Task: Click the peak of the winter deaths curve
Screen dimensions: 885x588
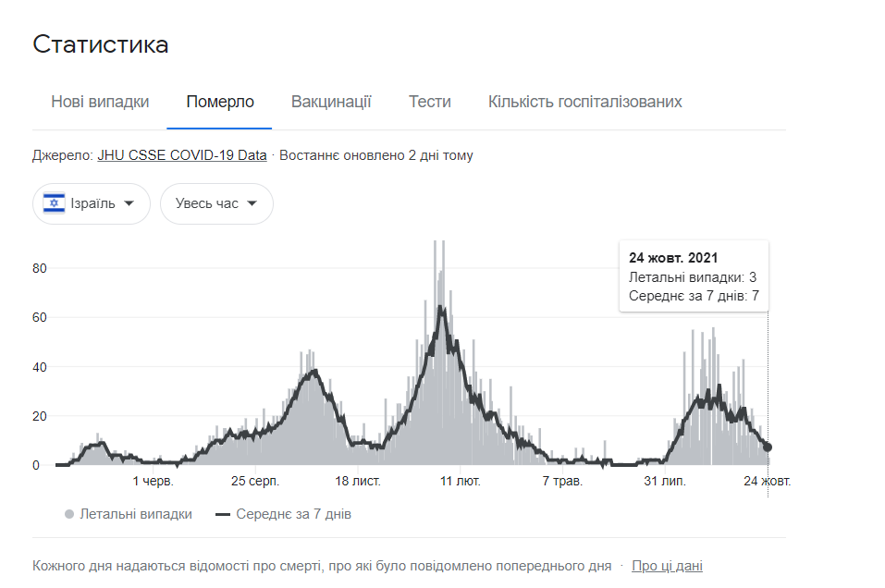Action: tap(441, 309)
